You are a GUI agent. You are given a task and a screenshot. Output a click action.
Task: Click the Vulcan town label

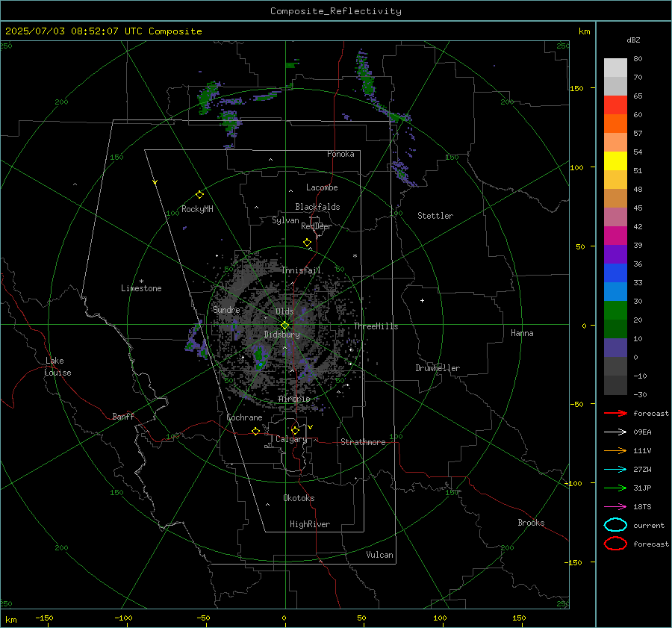click(x=379, y=555)
